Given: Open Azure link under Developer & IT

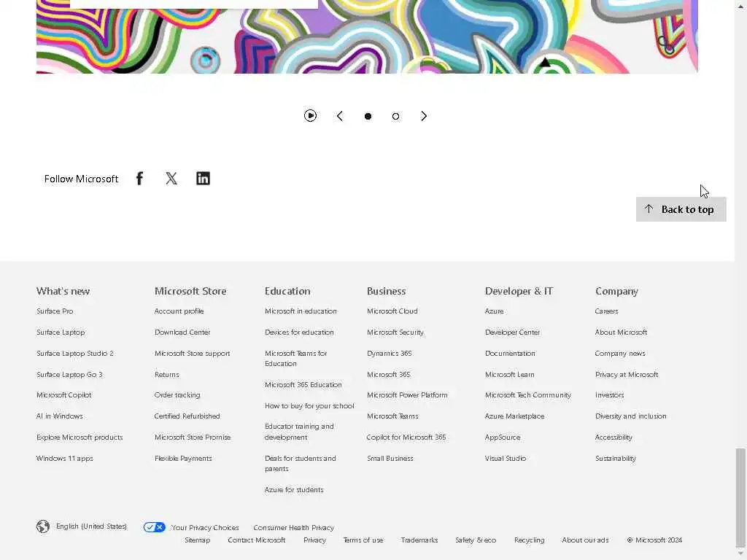Looking at the screenshot, I should coord(494,311).
